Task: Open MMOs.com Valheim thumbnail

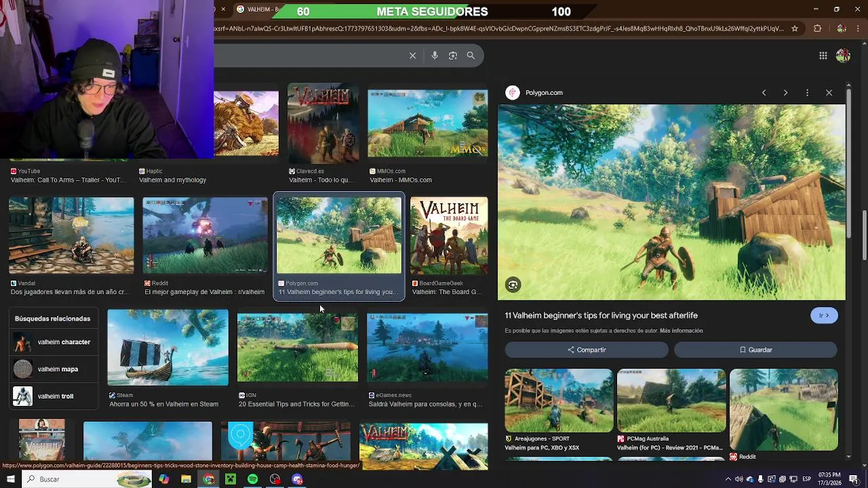Action: (428, 123)
